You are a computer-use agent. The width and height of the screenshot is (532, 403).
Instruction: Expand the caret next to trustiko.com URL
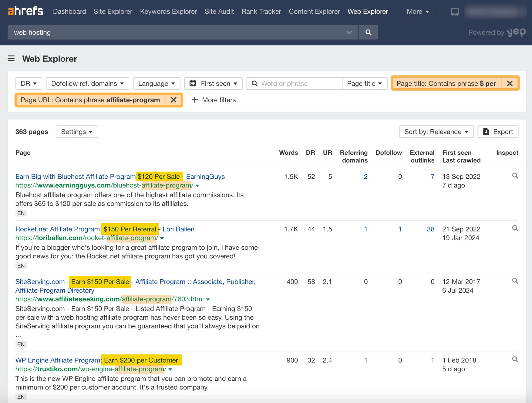[170, 369]
